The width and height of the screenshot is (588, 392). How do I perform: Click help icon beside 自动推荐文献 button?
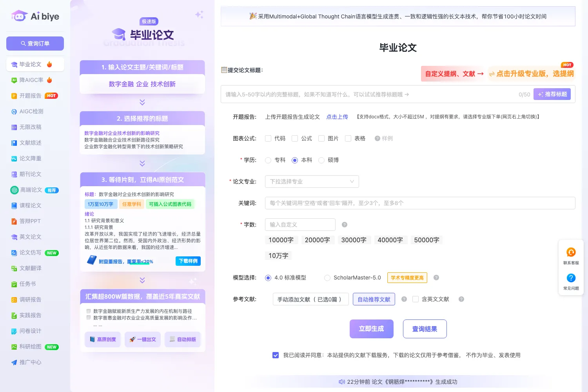point(404,299)
